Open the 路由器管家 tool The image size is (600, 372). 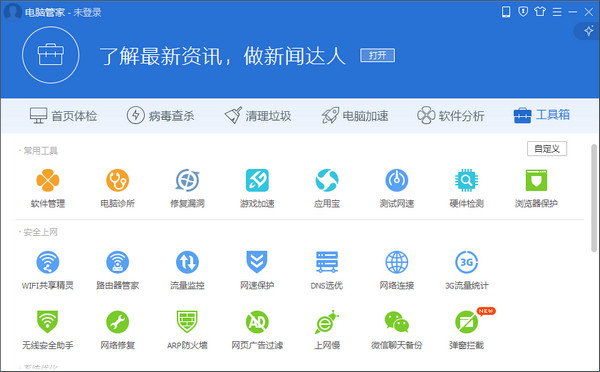coord(117,270)
